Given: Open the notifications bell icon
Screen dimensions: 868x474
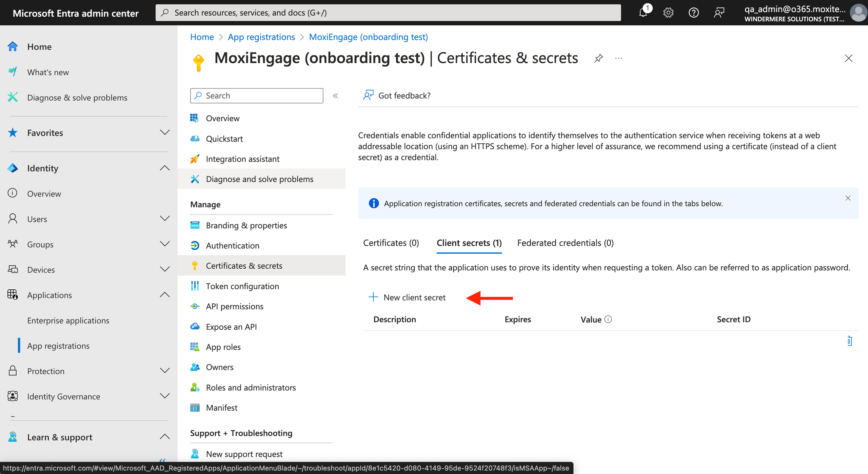Looking at the screenshot, I should click(x=643, y=13).
